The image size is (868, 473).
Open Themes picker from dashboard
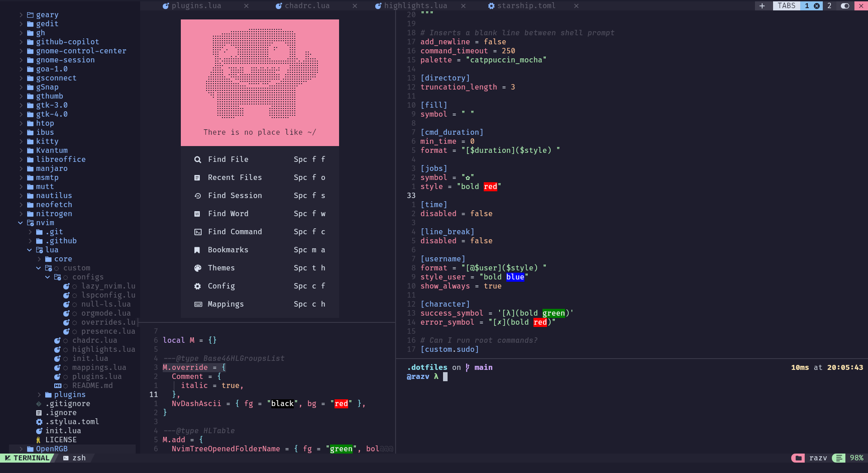(260, 268)
